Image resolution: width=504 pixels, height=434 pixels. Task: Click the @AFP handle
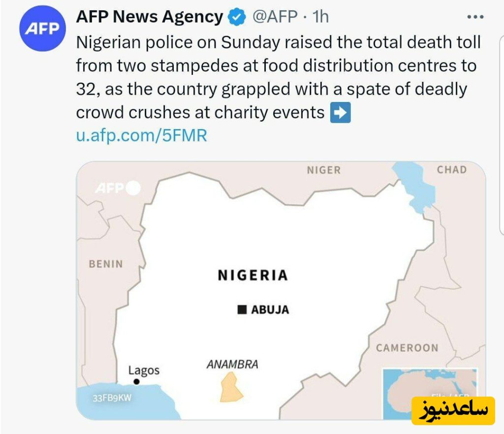coord(275,17)
